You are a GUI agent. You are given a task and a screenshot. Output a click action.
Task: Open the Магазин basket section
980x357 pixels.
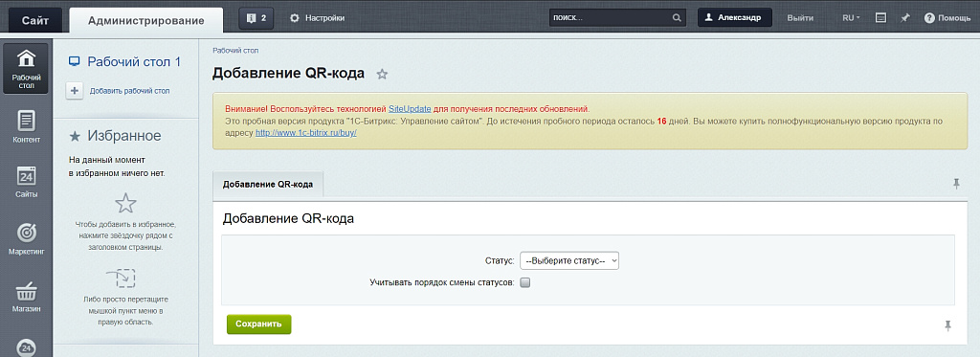tap(26, 296)
